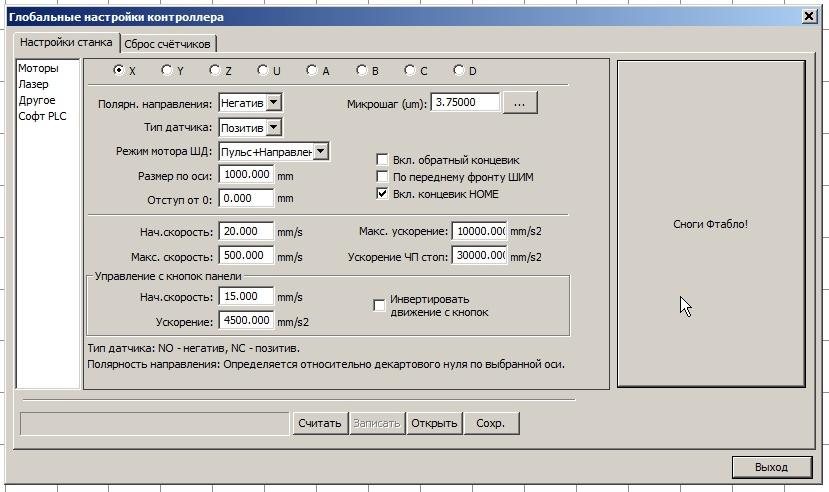Enable the 'Вкл. обратный концевик' checkbox

(x=382, y=160)
